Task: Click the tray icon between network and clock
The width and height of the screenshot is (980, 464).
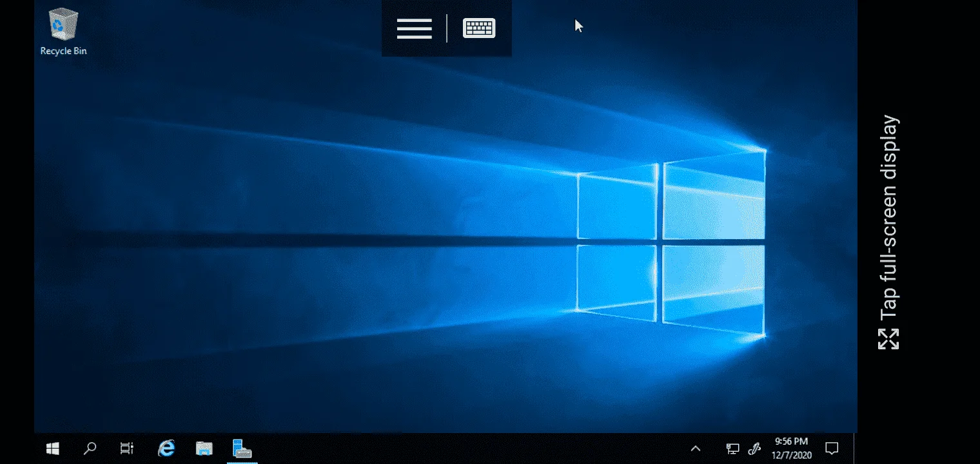Action: click(754, 449)
